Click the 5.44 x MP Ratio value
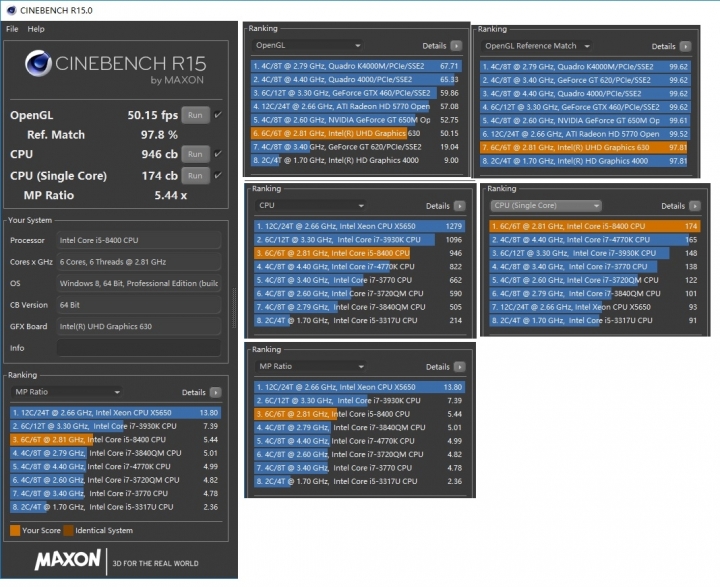This screenshot has width=720, height=587. pyautogui.click(x=170, y=195)
